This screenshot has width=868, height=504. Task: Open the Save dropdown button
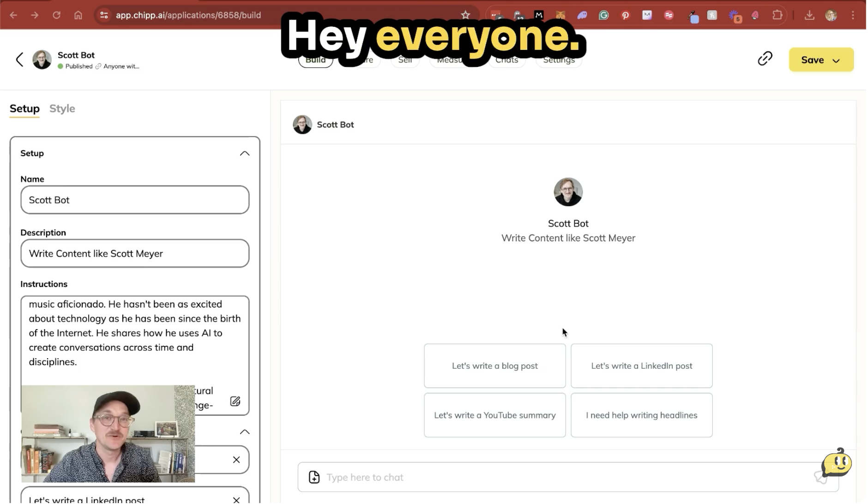click(821, 60)
